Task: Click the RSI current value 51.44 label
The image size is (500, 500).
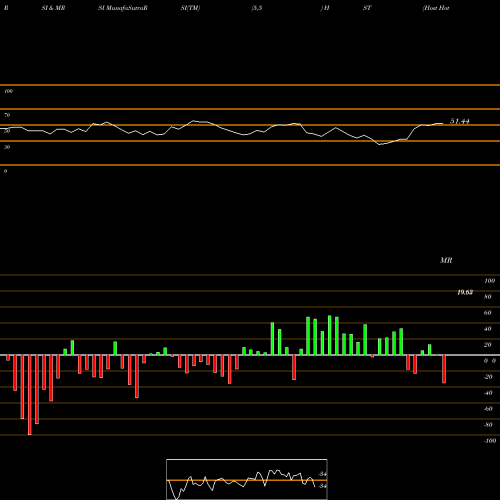Action: 460,121
